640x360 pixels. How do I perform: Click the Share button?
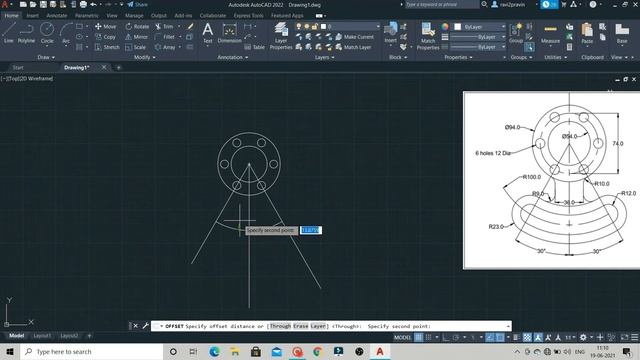pos(138,4)
